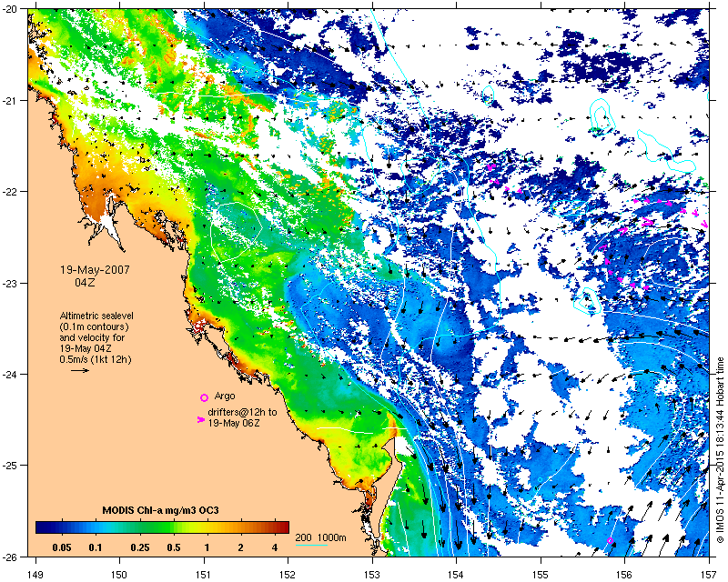
Task: Click the magenta drifter arrow legend symbol
Action: point(200,419)
